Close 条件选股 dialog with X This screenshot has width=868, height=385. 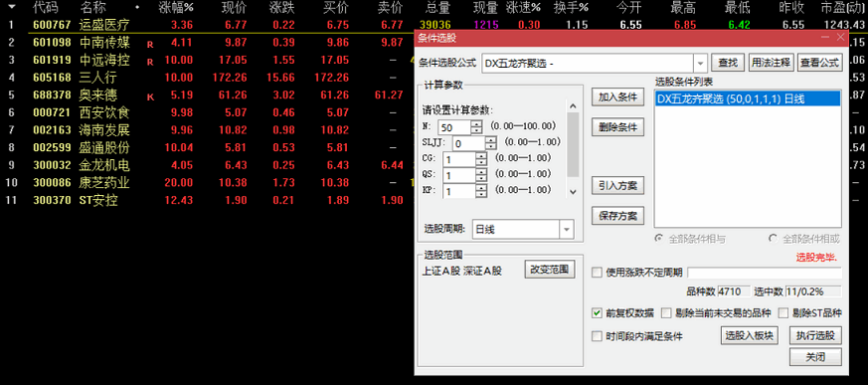coord(840,37)
